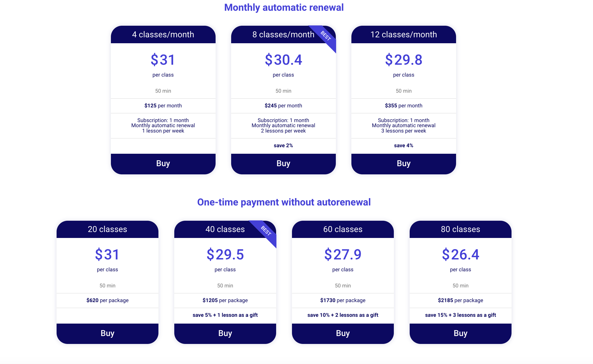593x364 pixels.
Task: Click the $26.4 per class price
Action: [x=460, y=255]
